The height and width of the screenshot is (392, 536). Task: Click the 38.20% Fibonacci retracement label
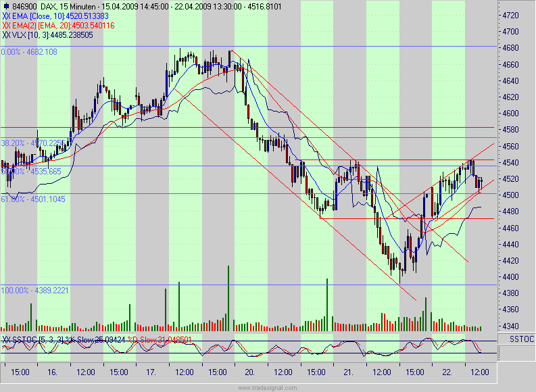click(33, 143)
